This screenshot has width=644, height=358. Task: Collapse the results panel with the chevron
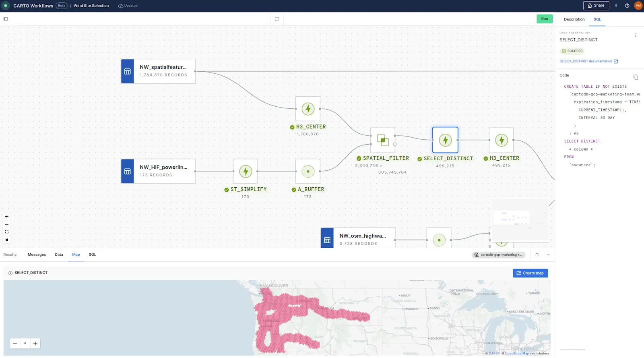click(x=548, y=255)
